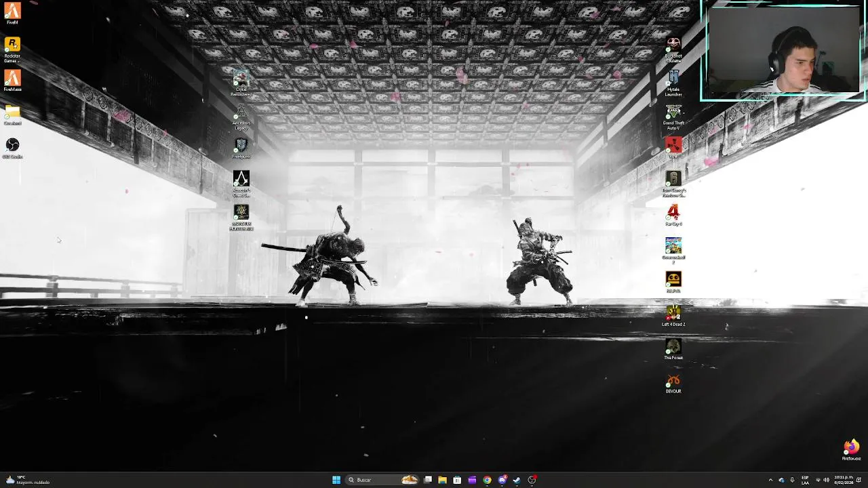This screenshot has width=868, height=488.
Task: Select the FiveM.exe desktop icon
Action: point(12,81)
